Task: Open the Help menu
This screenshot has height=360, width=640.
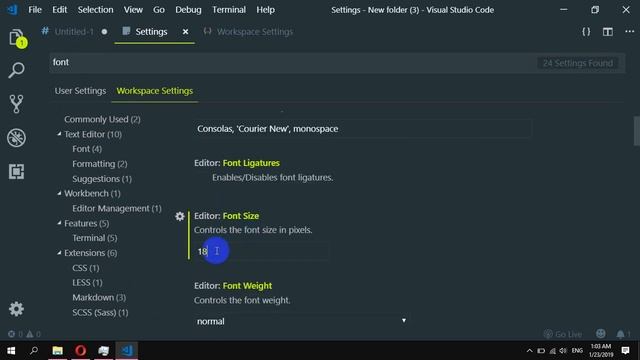Action: [265, 10]
